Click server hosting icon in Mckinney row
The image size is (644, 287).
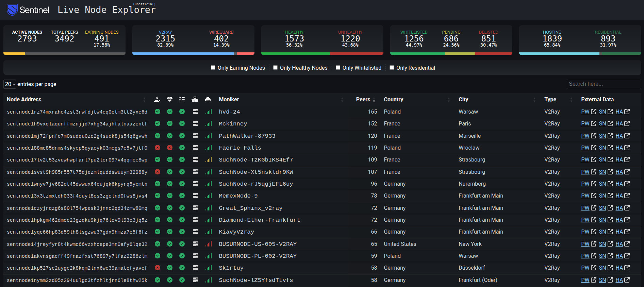(x=196, y=123)
